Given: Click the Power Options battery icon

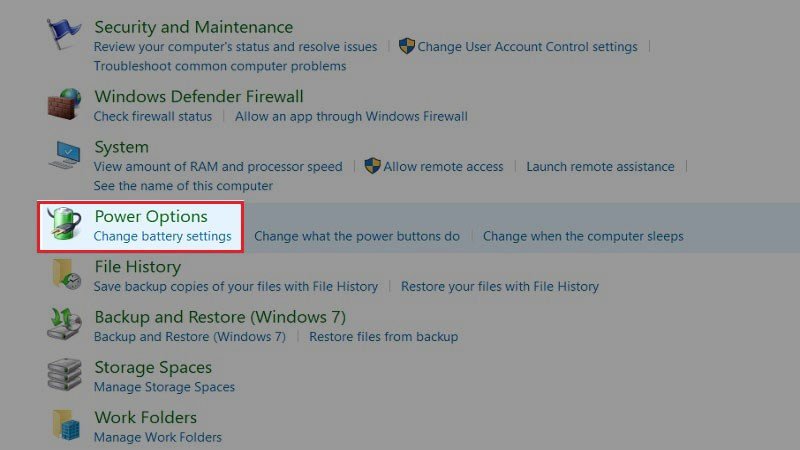Looking at the screenshot, I should [x=64, y=224].
